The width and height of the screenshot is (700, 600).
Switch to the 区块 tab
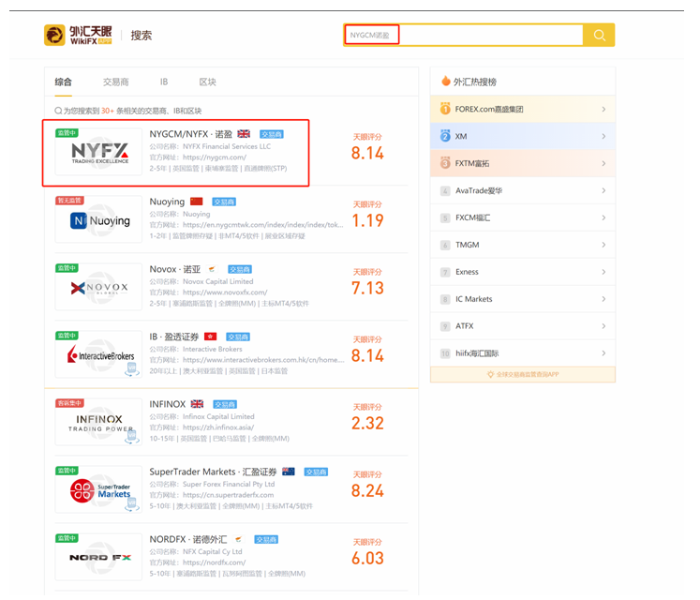coord(207,82)
